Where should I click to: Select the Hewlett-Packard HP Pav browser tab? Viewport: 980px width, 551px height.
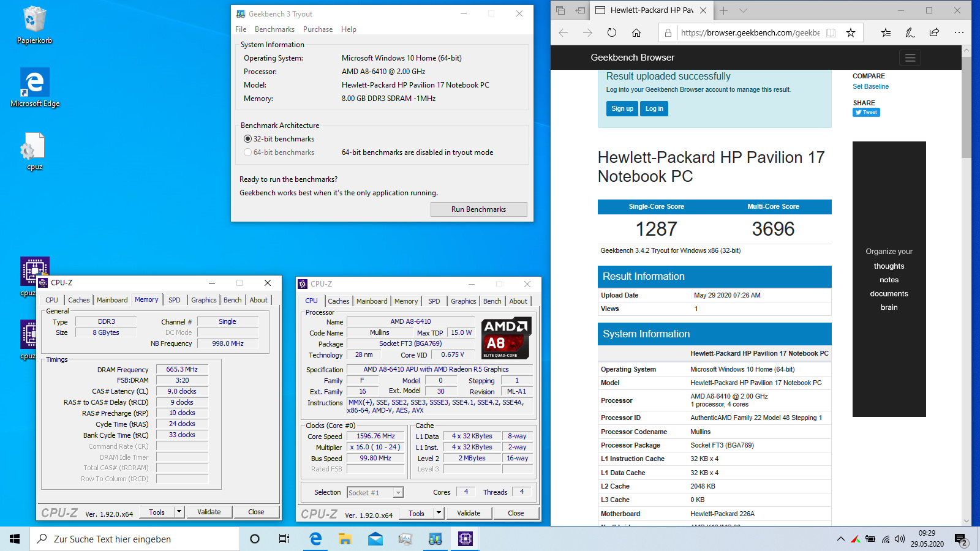pos(651,10)
